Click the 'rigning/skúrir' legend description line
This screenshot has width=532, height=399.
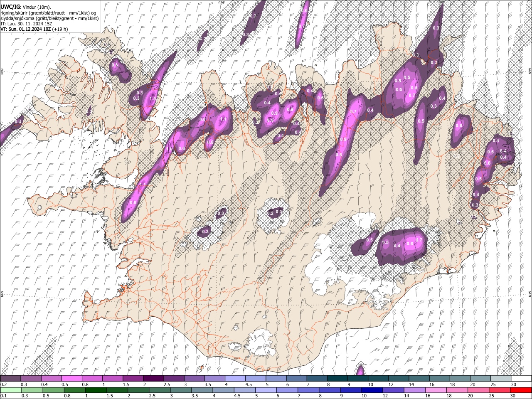point(48,13)
